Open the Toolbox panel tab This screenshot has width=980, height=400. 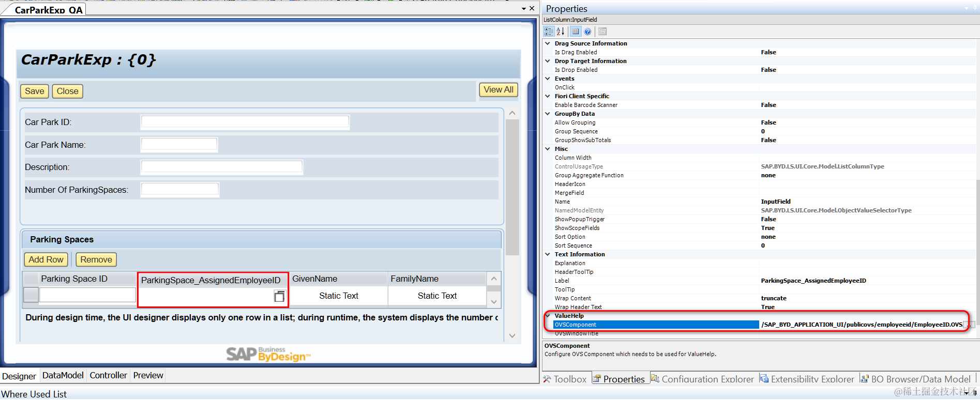[x=565, y=379]
